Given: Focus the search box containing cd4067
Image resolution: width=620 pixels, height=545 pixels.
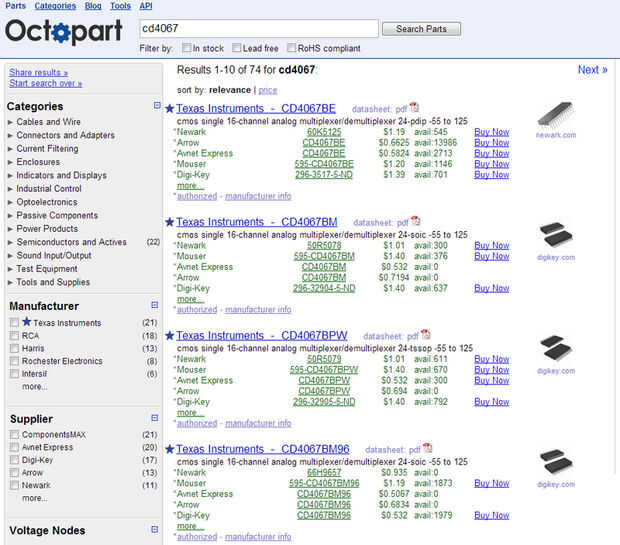Looking at the screenshot, I should pyautogui.click(x=259, y=28).
